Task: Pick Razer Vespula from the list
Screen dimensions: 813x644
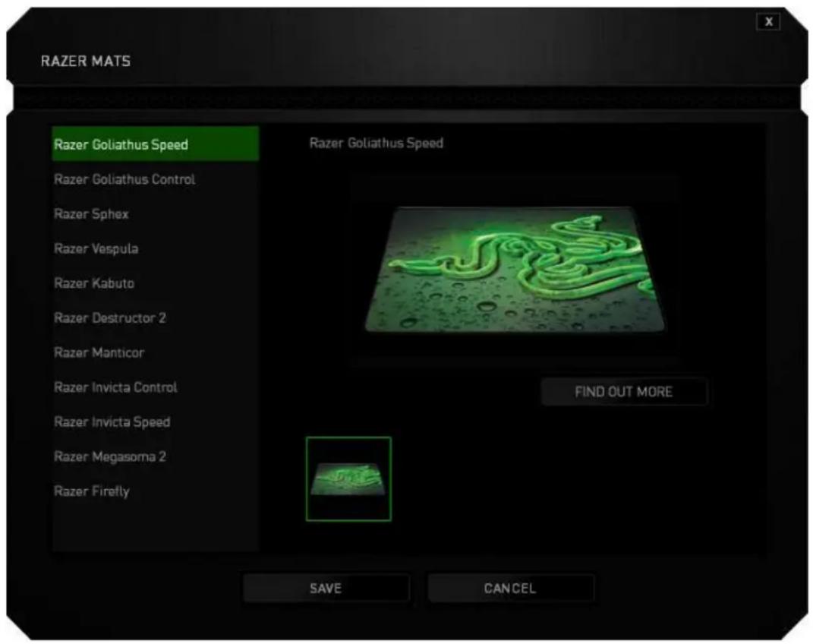Action: tap(156, 248)
